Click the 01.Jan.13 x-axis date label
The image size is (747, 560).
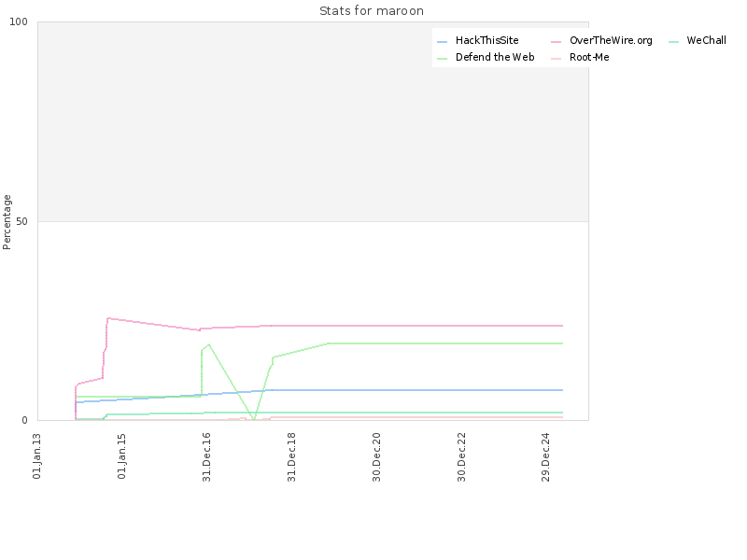37,456
